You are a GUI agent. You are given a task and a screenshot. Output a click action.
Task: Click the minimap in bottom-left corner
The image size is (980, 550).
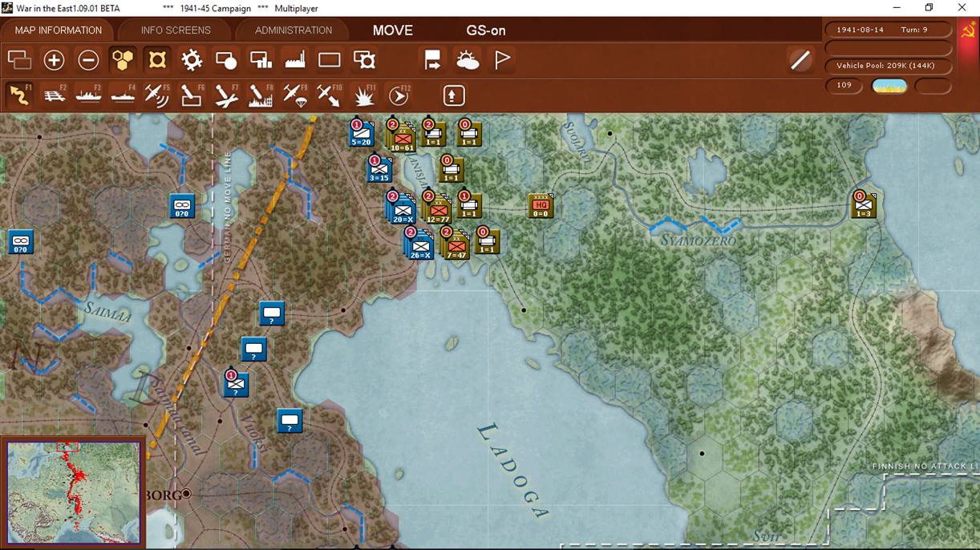(x=74, y=493)
